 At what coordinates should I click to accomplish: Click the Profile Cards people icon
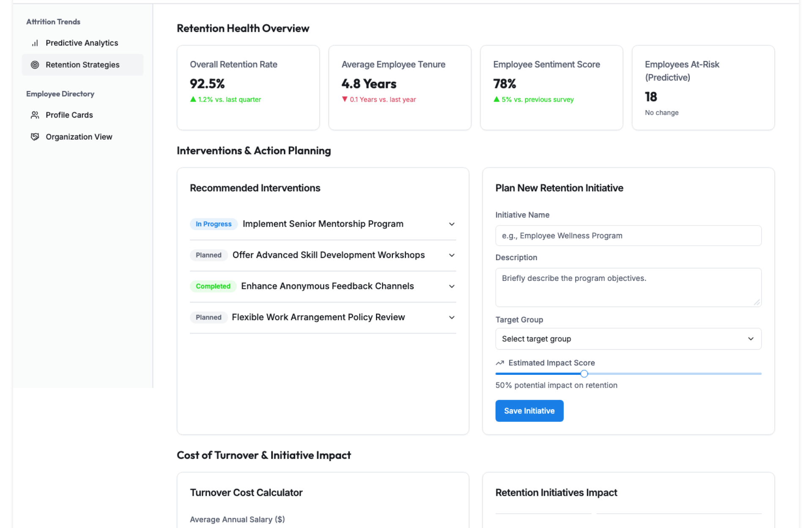[35, 115]
